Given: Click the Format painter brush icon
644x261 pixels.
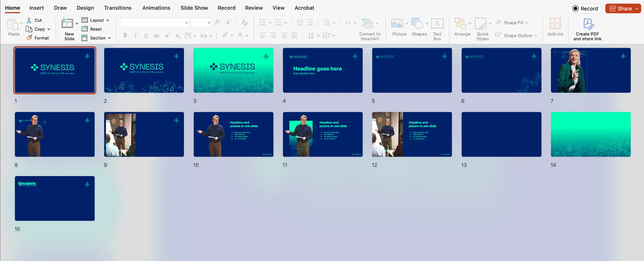Looking at the screenshot, I should [x=29, y=38].
